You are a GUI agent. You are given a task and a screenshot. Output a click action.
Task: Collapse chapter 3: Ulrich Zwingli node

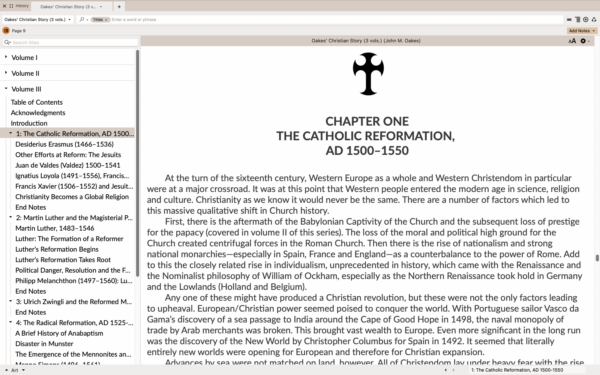pos(11,301)
